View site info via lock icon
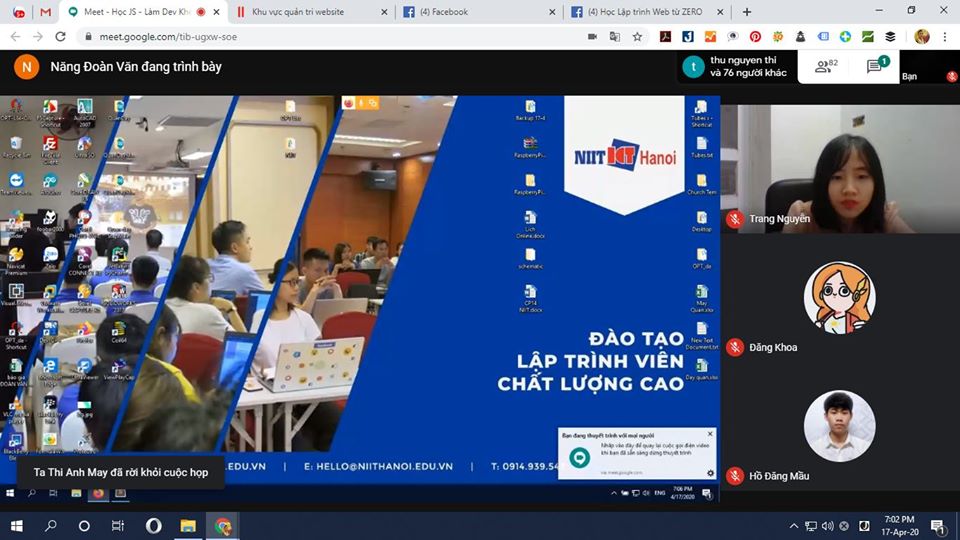Image resolution: width=960 pixels, height=540 pixels. pos(88,37)
